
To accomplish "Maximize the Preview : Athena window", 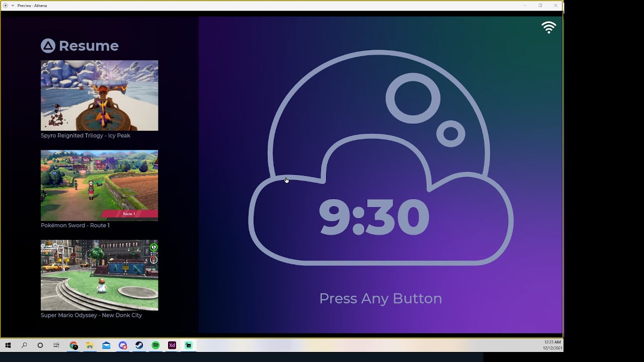I will point(540,6).
